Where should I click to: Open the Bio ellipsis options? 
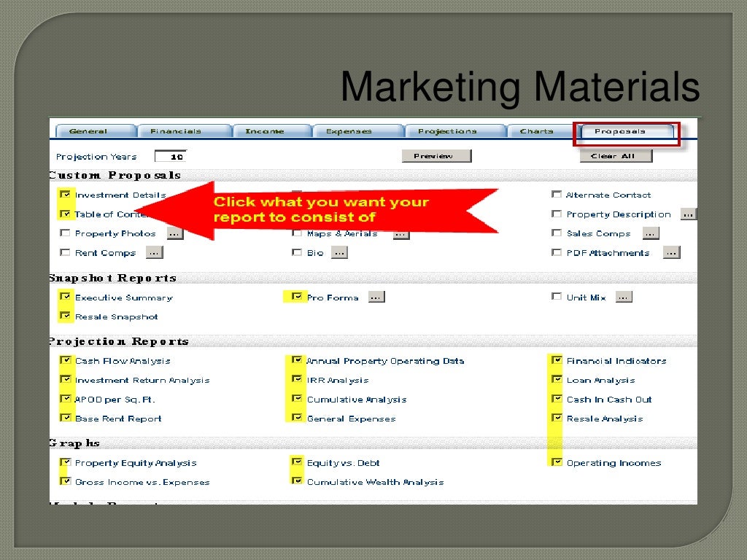[x=339, y=252]
